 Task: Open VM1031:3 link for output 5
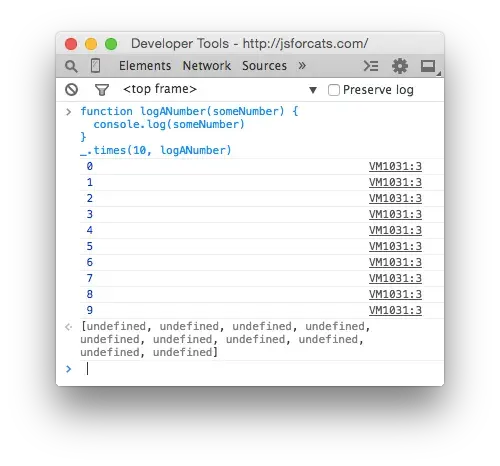395,246
